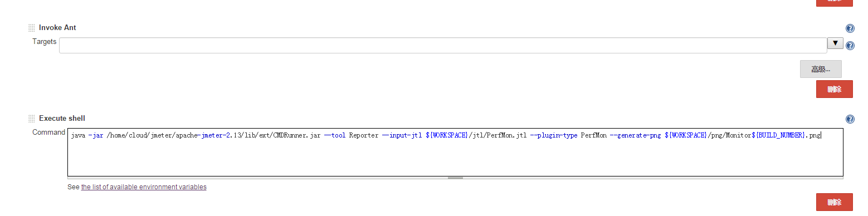This screenshot has height=216, width=868.
Task: Grab the Execute shell drag handle
Action: tap(31, 119)
